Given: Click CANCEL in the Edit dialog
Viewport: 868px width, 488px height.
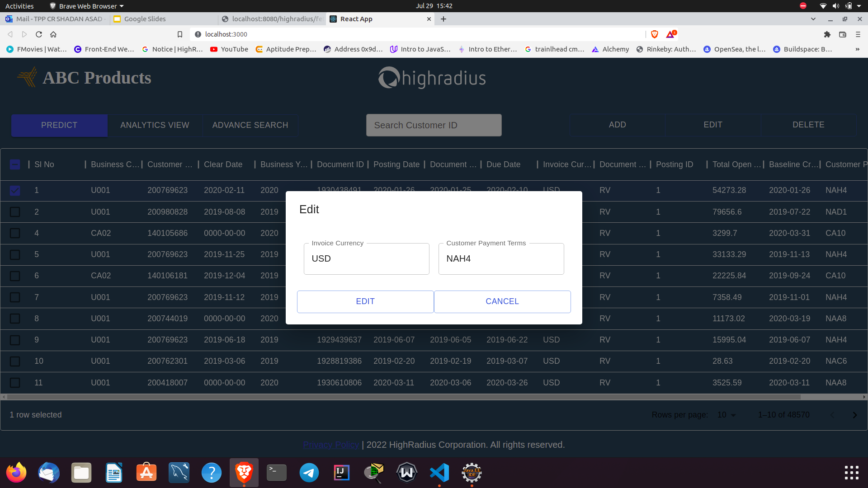Looking at the screenshot, I should click(502, 301).
